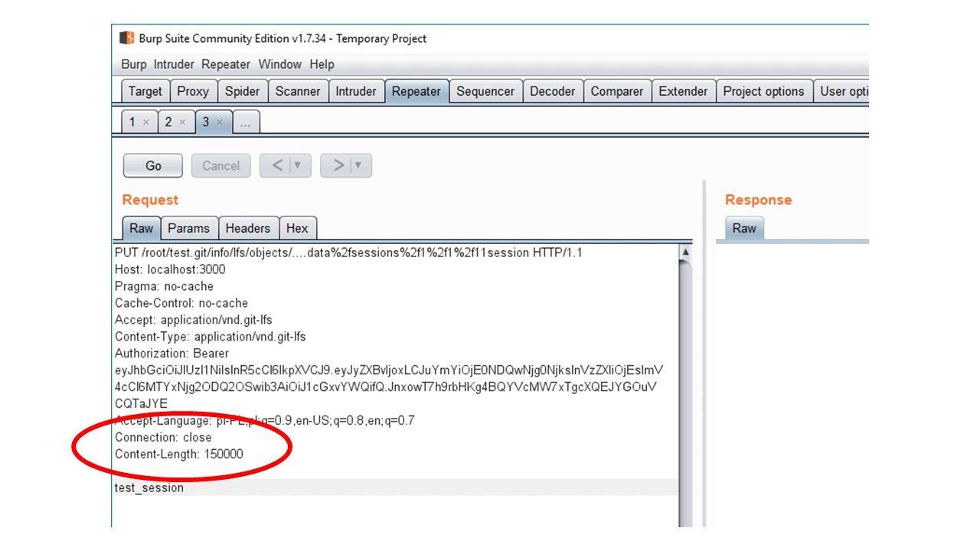Select the Repeater tool tab
The image size is (980, 551).
[x=416, y=91]
